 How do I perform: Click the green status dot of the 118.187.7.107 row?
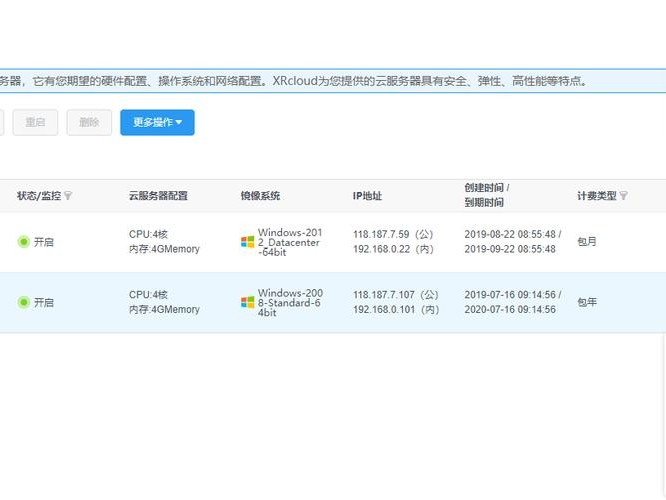(x=23, y=302)
